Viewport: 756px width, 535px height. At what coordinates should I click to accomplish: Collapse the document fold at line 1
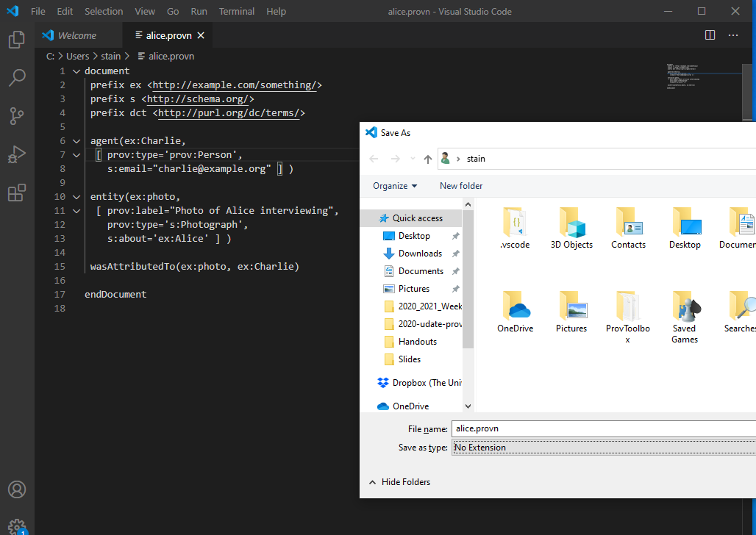point(76,71)
